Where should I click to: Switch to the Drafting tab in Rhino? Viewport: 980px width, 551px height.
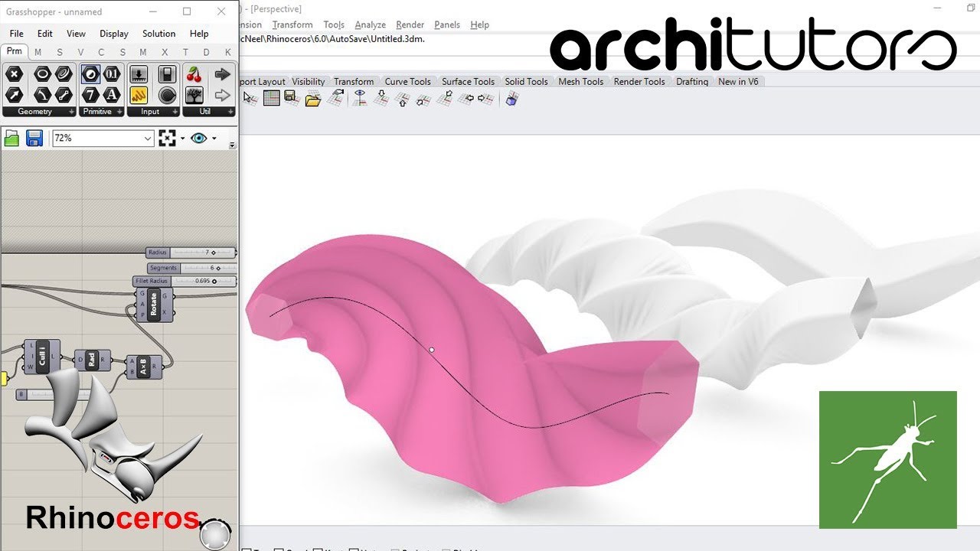pyautogui.click(x=692, y=81)
